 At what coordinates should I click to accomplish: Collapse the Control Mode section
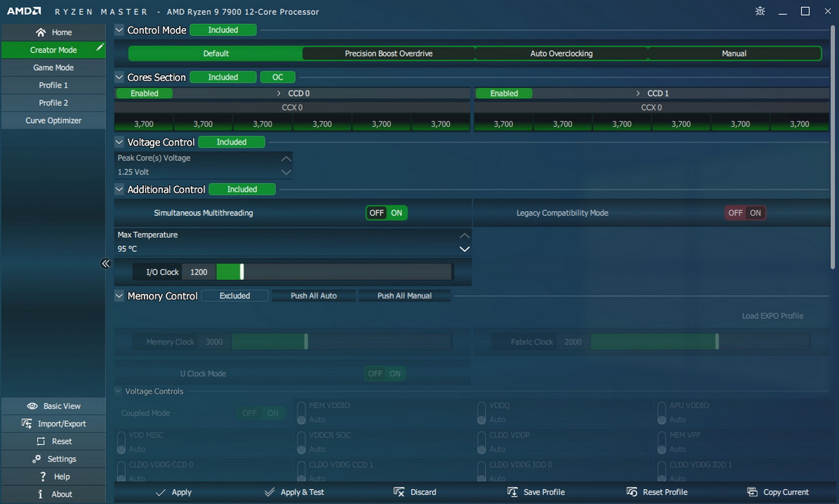click(119, 29)
